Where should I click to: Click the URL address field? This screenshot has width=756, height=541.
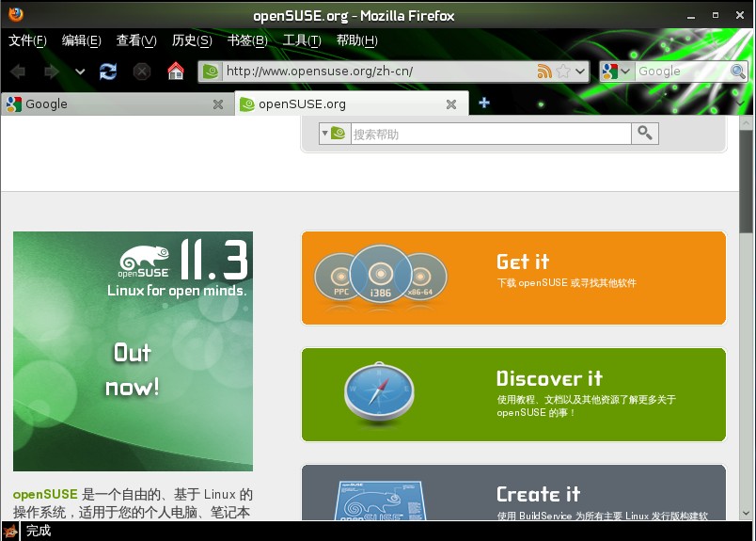point(378,72)
